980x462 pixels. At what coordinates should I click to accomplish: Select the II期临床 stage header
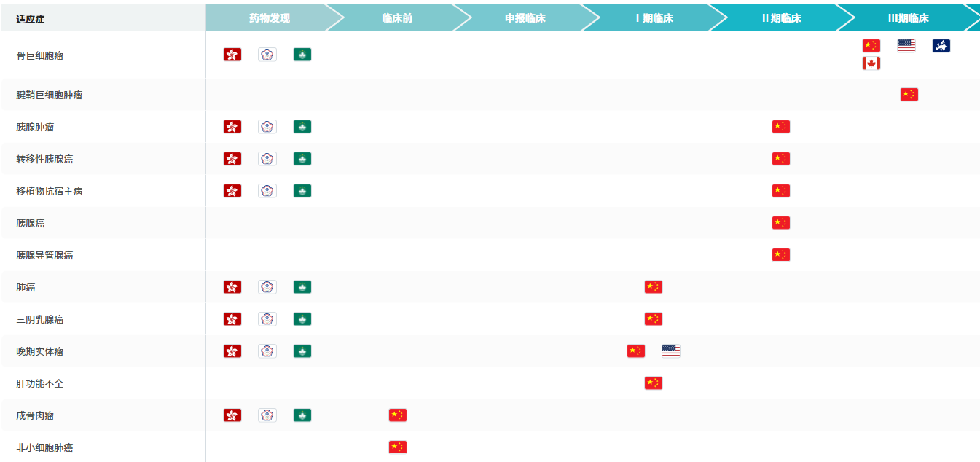coord(781,18)
